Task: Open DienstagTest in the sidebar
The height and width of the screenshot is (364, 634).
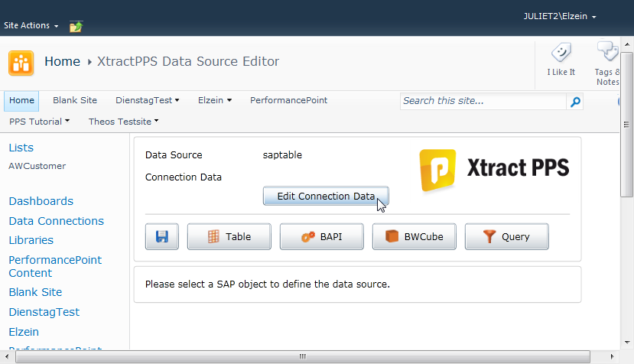Action: [x=44, y=312]
